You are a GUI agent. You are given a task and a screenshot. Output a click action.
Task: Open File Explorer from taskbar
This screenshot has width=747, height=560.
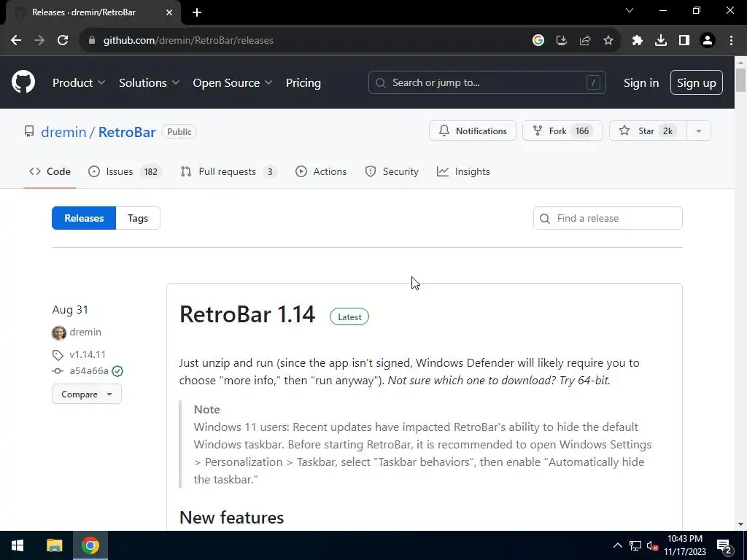[x=54, y=545]
